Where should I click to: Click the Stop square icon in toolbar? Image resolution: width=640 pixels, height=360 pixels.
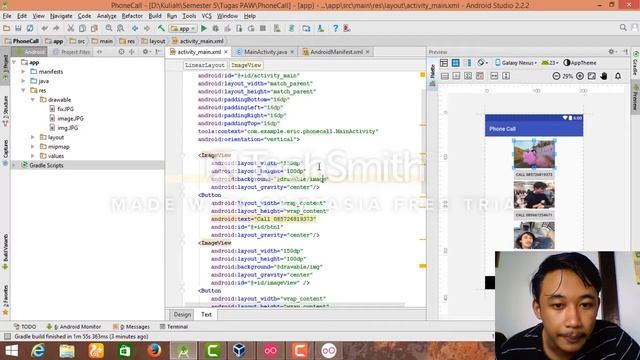[263, 28]
